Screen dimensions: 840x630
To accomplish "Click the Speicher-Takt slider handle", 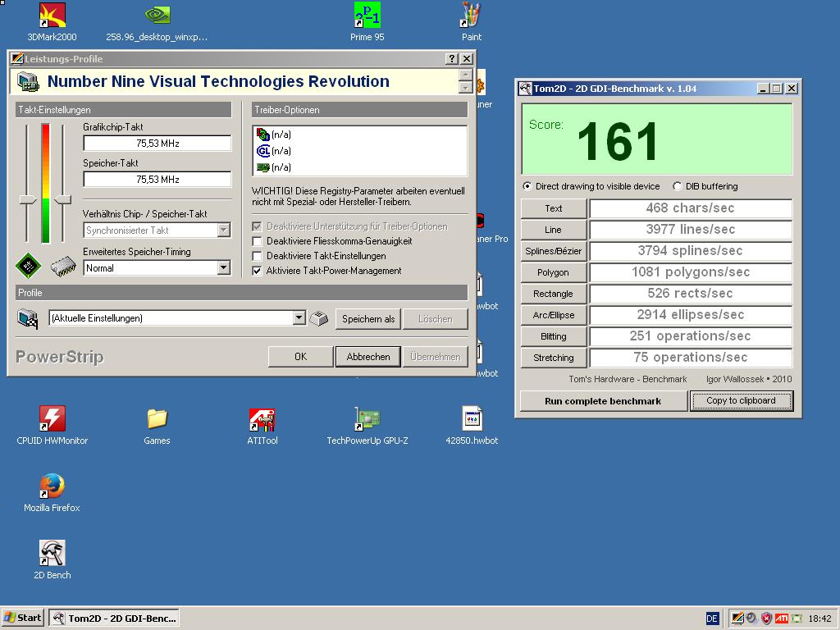I will coord(62,200).
